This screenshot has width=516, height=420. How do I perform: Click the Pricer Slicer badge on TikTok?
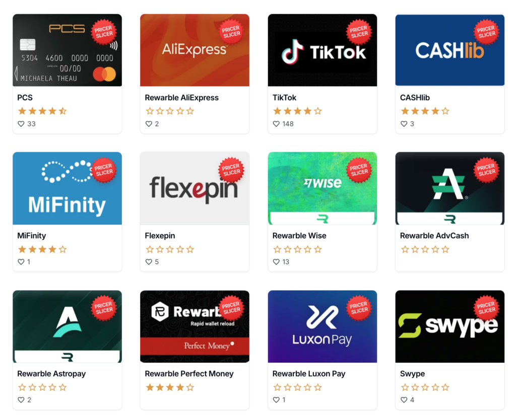(359, 32)
